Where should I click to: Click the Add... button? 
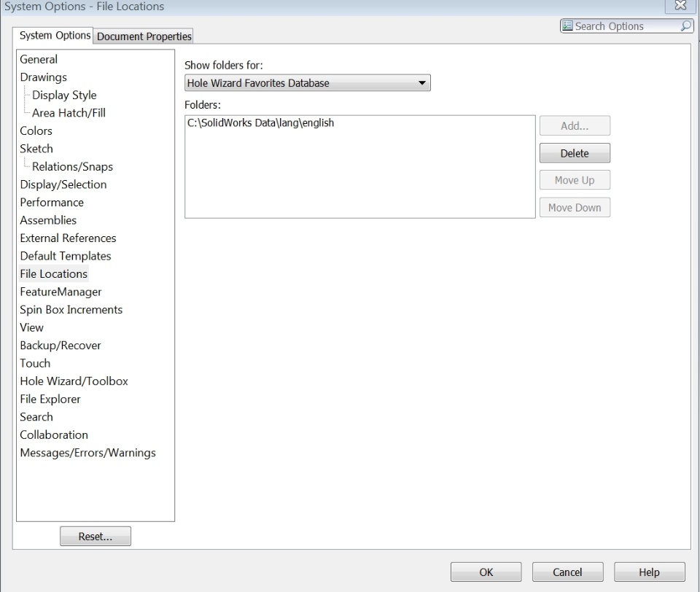tap(575, 126)
